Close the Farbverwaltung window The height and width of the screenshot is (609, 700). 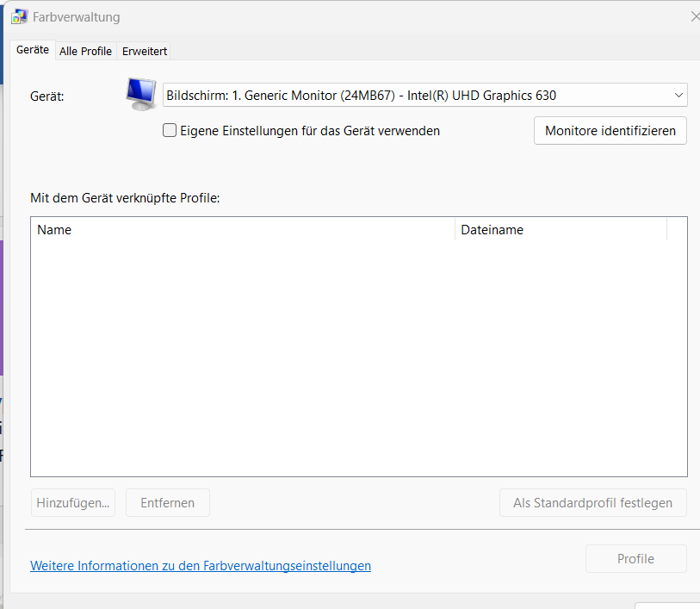click(695, 17)
